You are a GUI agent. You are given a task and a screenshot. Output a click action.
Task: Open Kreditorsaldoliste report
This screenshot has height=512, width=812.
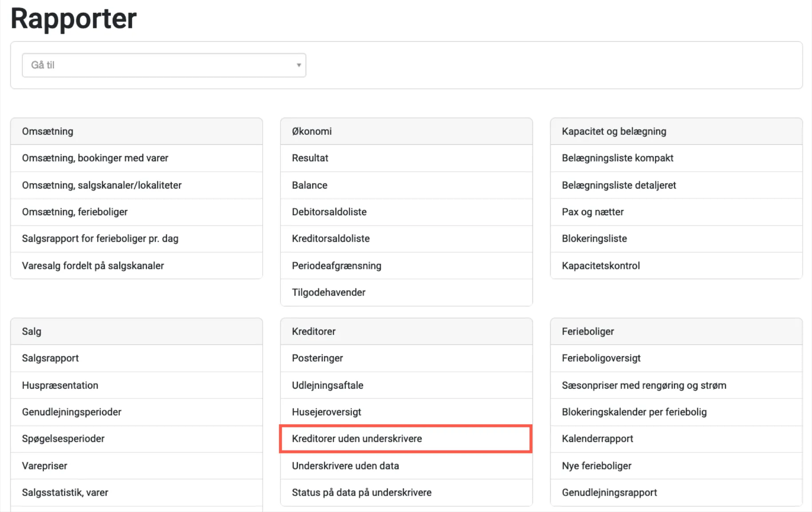[x=331, y=239]
